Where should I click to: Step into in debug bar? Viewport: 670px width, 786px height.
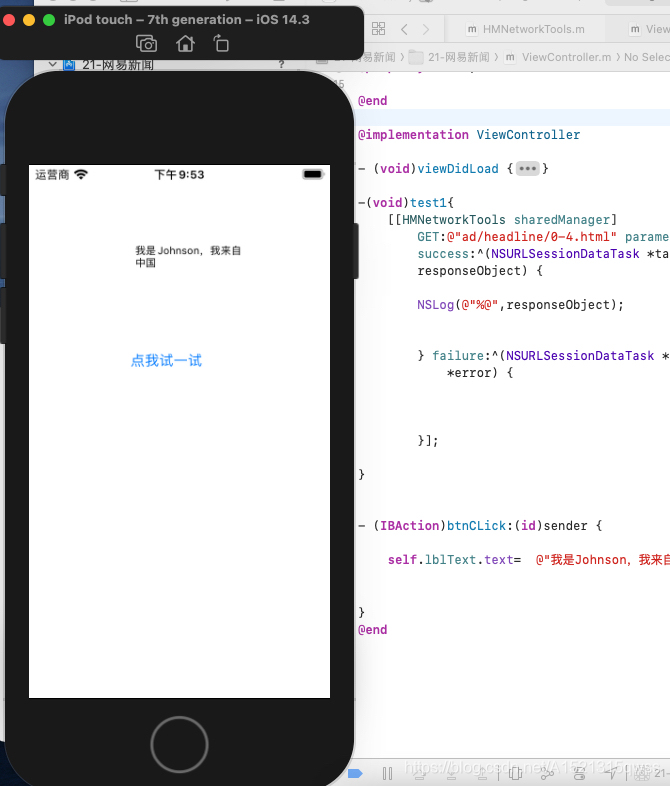coord(452,774)
